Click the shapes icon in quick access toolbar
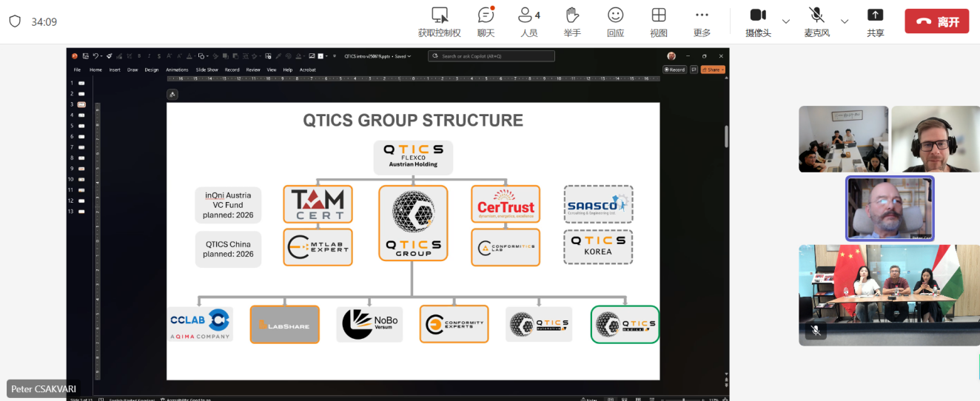Viewport: 980px width, 401px height. (201, 56)
